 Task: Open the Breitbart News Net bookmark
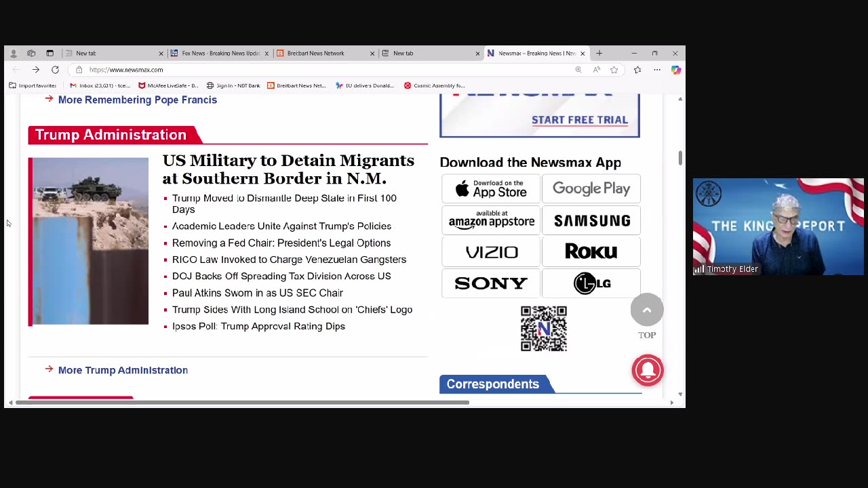[x=296, y=85]
